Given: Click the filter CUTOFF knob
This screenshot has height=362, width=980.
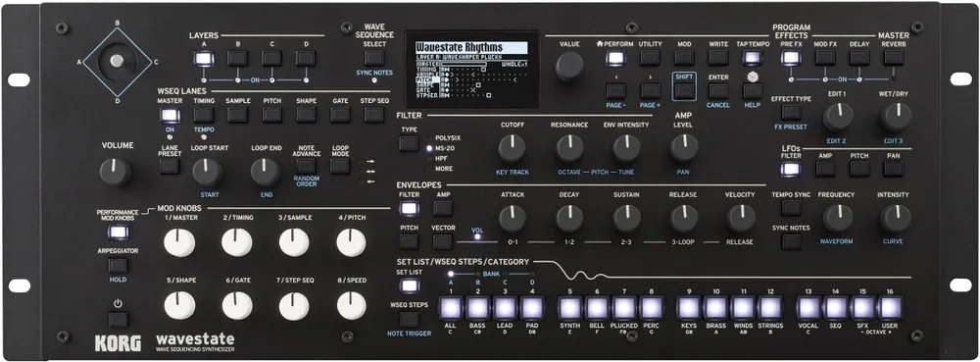Looking at the screenshot, I should coord(512,149).
